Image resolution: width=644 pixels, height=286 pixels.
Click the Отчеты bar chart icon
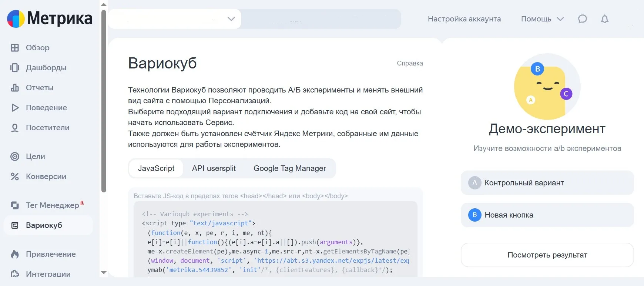(x=15, y=88)
